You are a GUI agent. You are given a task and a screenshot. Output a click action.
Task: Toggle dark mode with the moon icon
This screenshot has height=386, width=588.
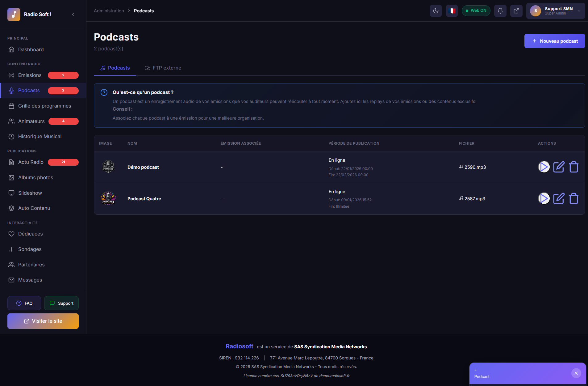tap(436, 11)
